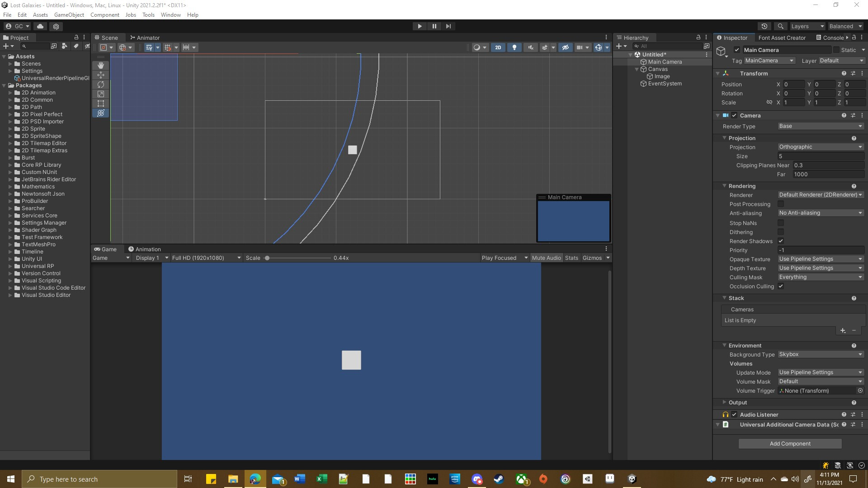Screen dimensions: 868x488
Task: Open the Projection dropdown (Orthographic)
Action: [821, 147]
